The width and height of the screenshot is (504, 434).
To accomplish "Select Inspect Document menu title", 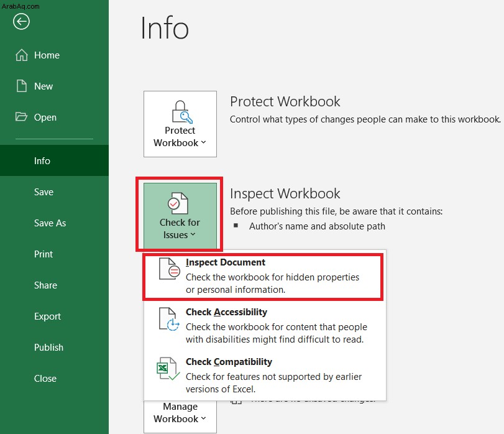I will [226, 262].
